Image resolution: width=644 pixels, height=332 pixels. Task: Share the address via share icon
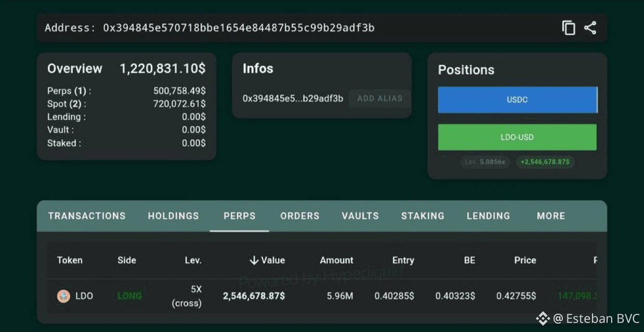(590, 28)
